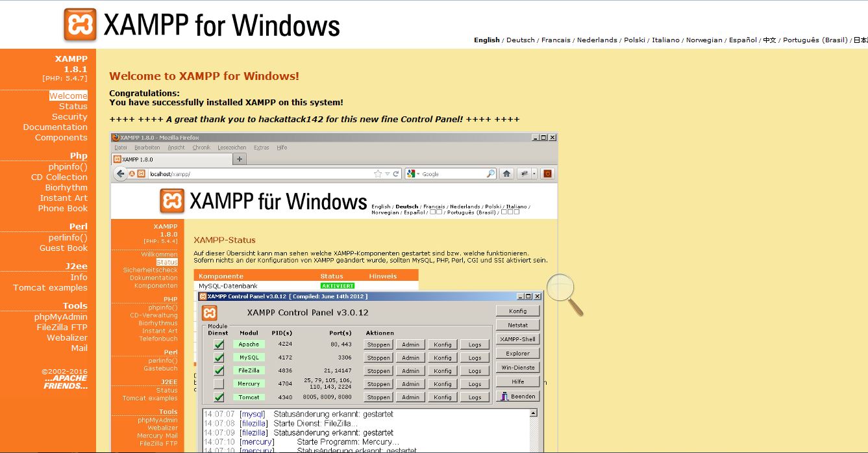Open the Datei menu in the pictured Firefox

(120, 148)
